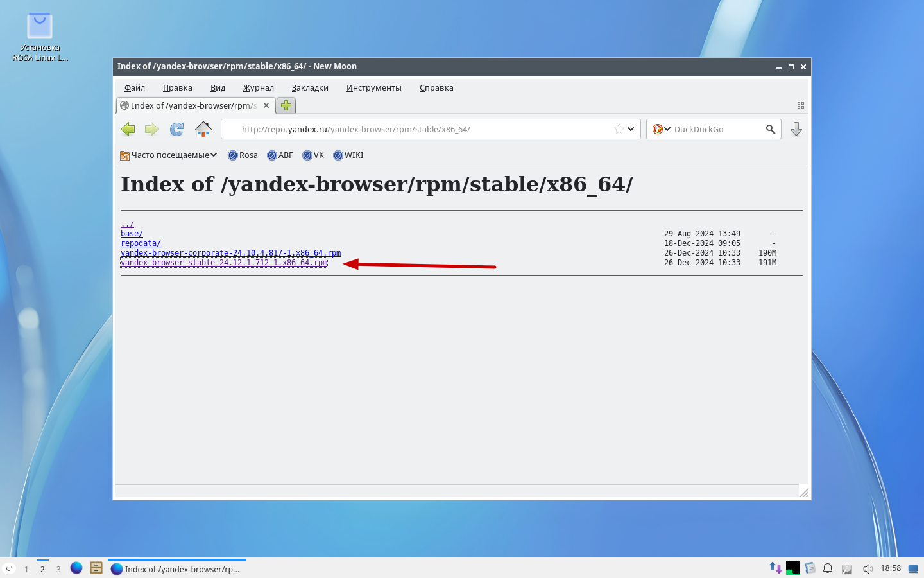Expand the Часто посещаемые bookmarks folder
Image resolution: width=924 pixels, height=578 pixels.
click(x=169, y=155)
